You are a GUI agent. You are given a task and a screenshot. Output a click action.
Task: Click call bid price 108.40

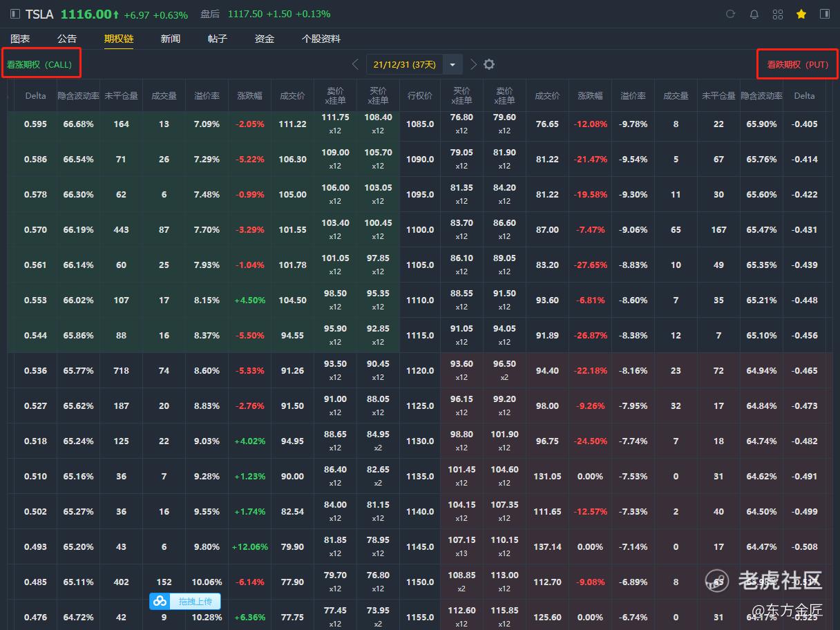(x=378, y=117)
